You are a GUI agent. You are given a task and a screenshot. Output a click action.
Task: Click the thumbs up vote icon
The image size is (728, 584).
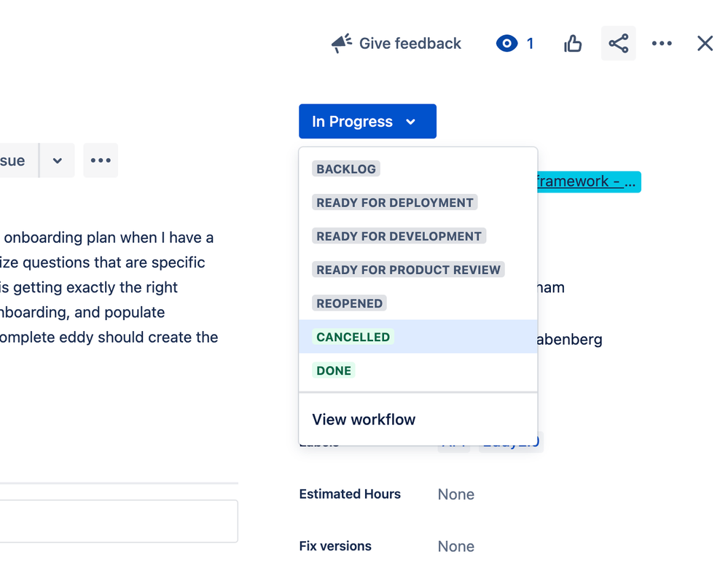[573, 44]
